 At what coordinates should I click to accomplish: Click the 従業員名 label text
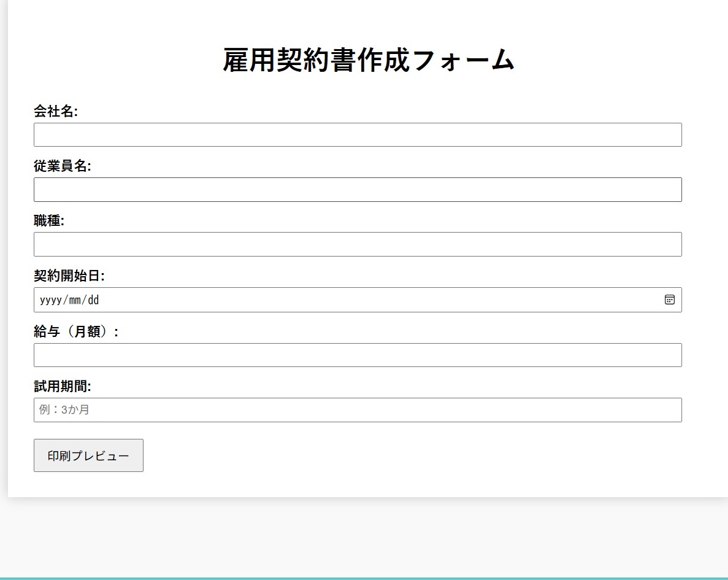coord(63,166)
